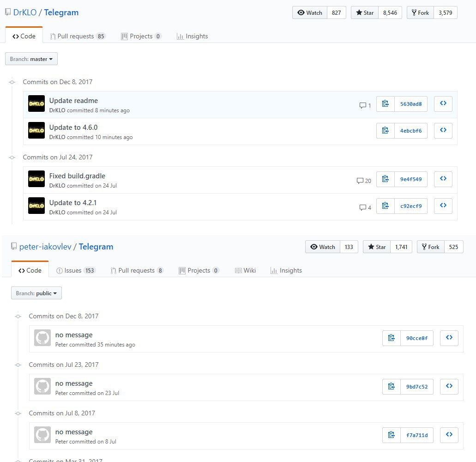Open Projects tab in DrKLO repository
The image size is (476, 462).
click(141, 36)
